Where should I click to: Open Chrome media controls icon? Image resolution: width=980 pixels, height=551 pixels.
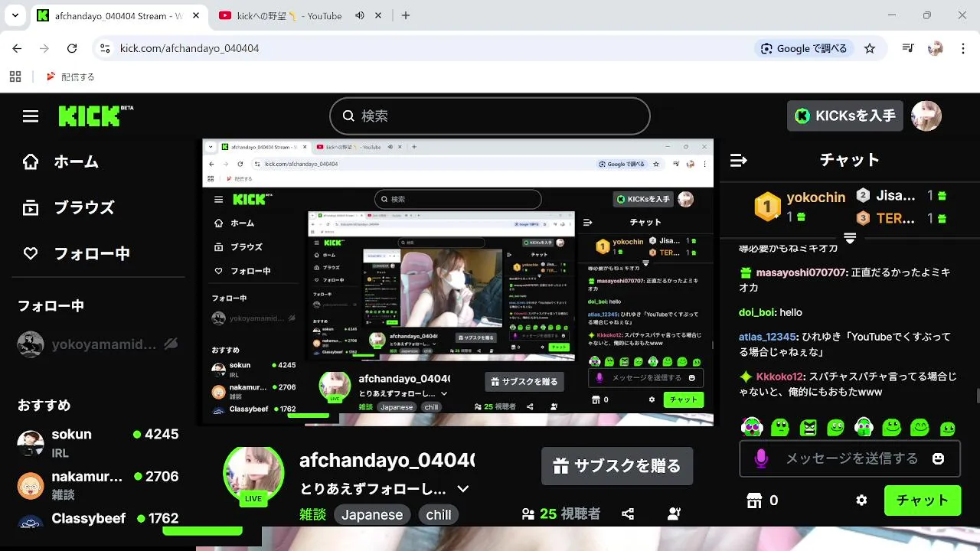coord(908,48)
